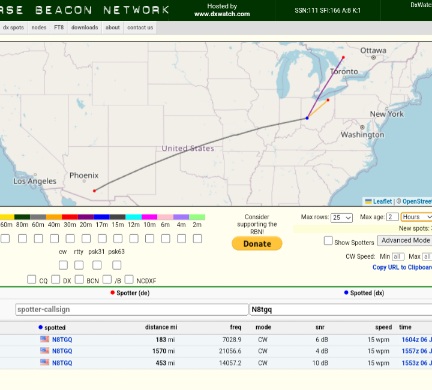This screenshot has height=390, width=432.
Task: Enable the 40m band checkbox
Action: coord(54,238)
